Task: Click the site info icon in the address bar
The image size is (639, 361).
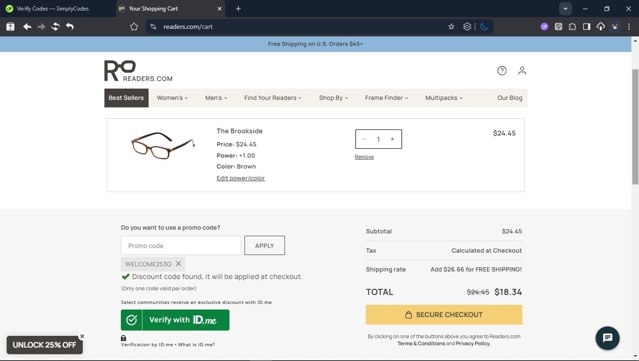Action: 153,26
